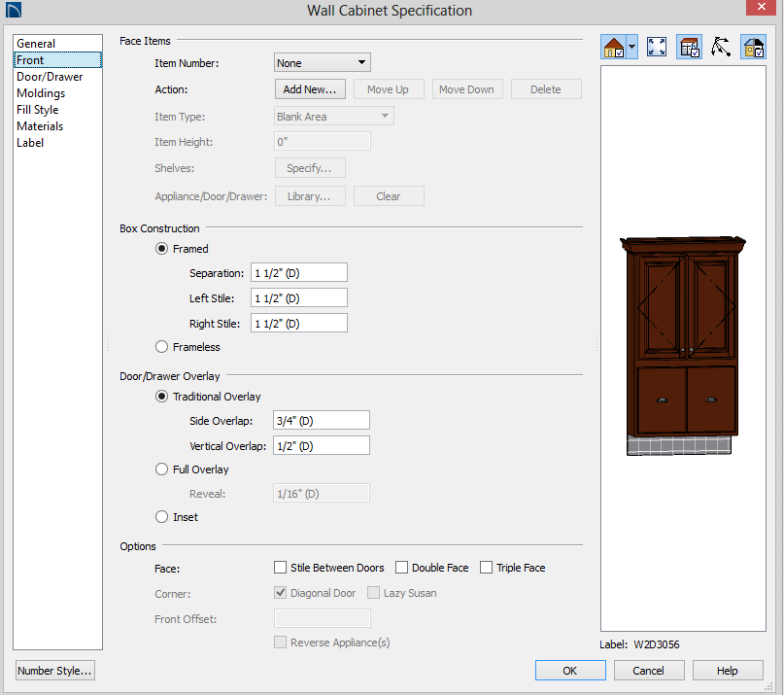Click the Move Down button
Viewport: 784px width, 695px height.
(x=467, y=89)
